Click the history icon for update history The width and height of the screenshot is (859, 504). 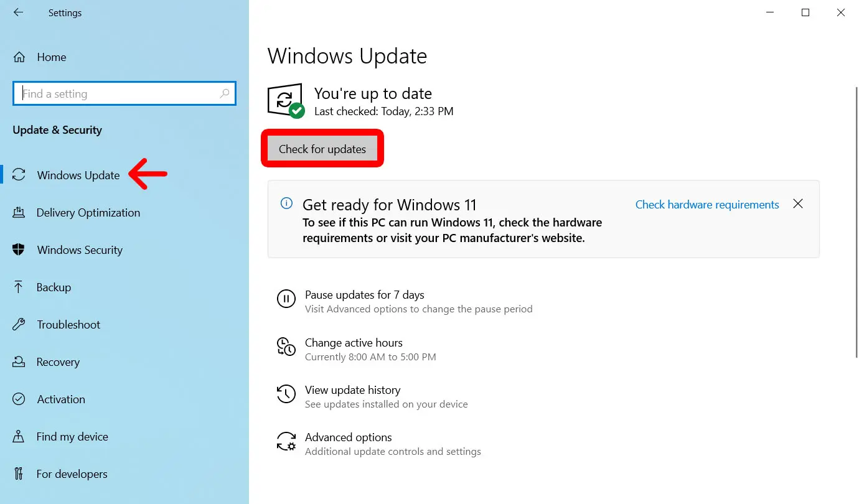coord(286,394)
